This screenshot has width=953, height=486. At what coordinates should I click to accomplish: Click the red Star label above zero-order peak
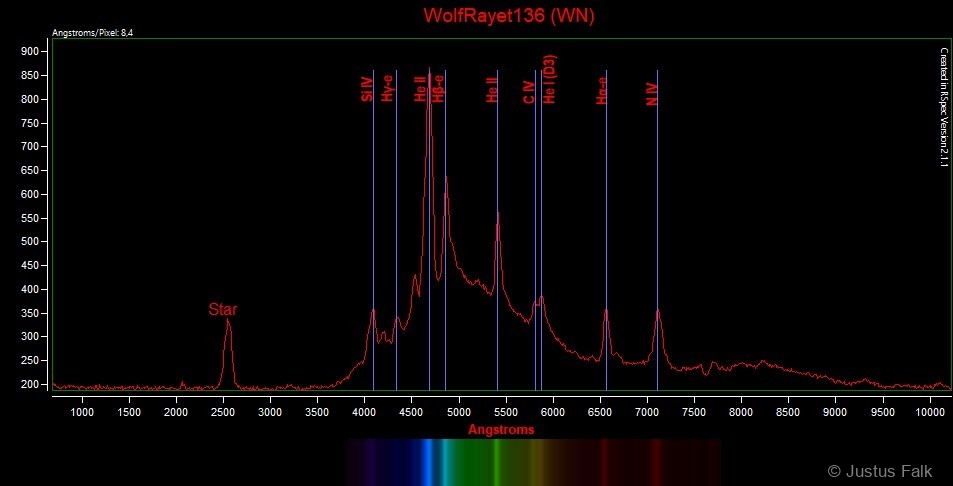tap(222, 310)
